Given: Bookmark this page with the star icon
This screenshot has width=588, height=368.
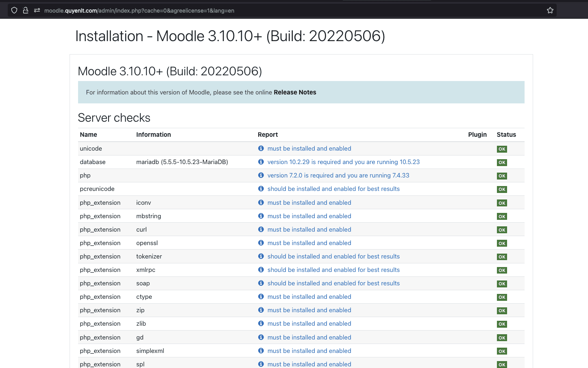Looking at the screenshot, I should [x=550, y=11].
